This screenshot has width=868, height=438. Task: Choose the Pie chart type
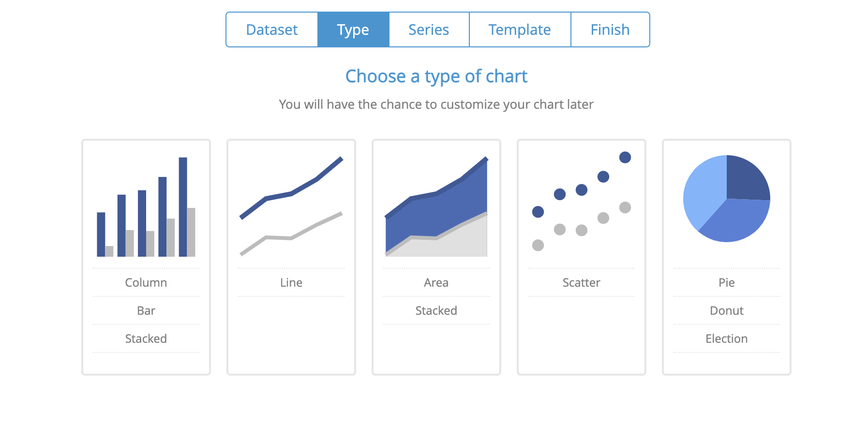(726, 282)
